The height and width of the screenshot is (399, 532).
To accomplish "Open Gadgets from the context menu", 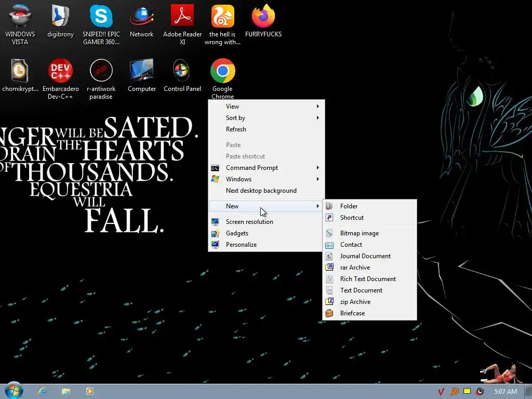I will (x=267, y=233).
